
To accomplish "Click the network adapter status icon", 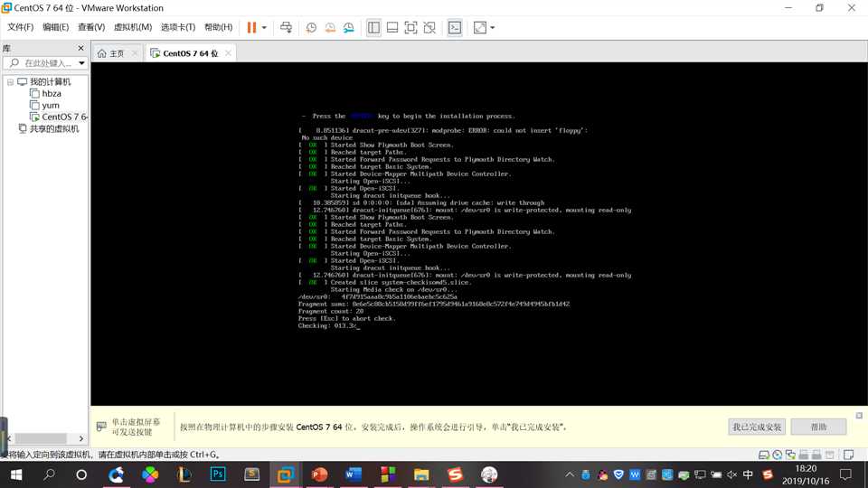I will pos(790,455).
